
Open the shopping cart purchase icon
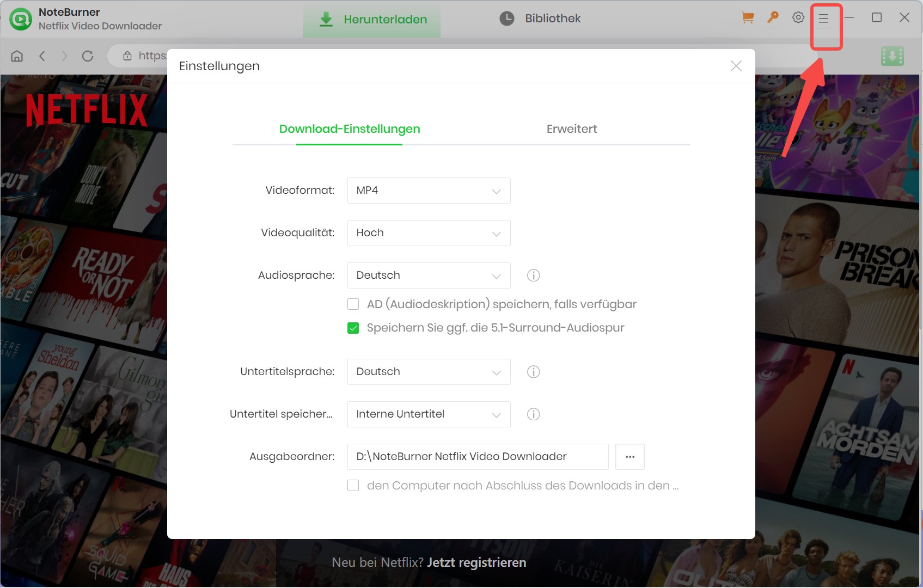[748, 18]
